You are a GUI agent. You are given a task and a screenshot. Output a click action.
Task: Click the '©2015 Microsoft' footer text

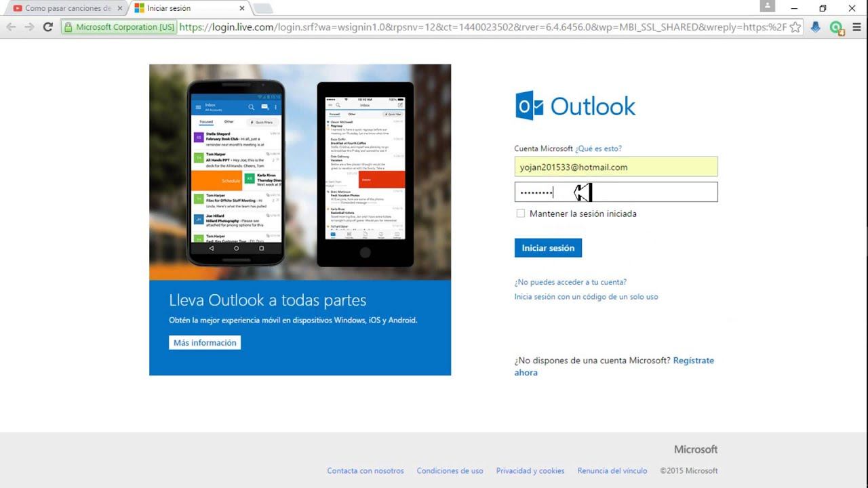689,470
